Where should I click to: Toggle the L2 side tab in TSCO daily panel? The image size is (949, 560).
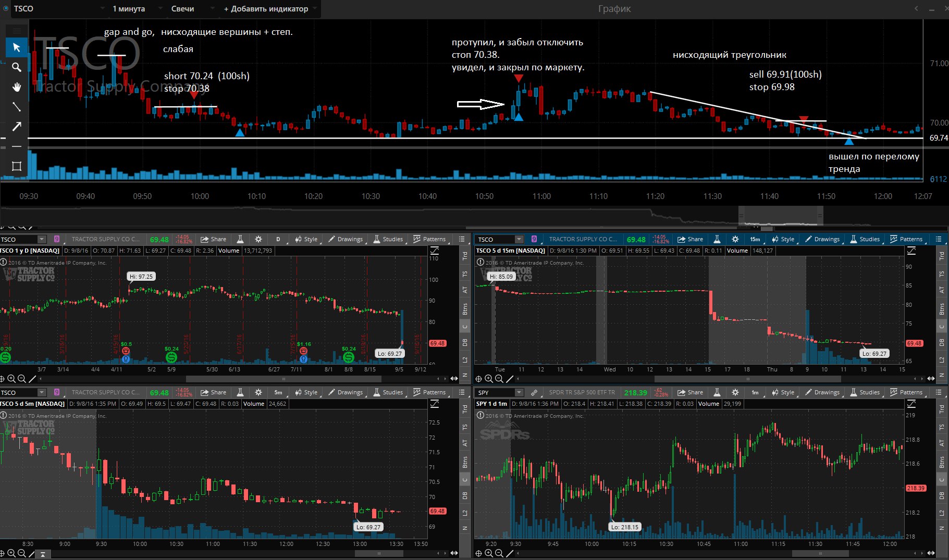coord(465,360)
